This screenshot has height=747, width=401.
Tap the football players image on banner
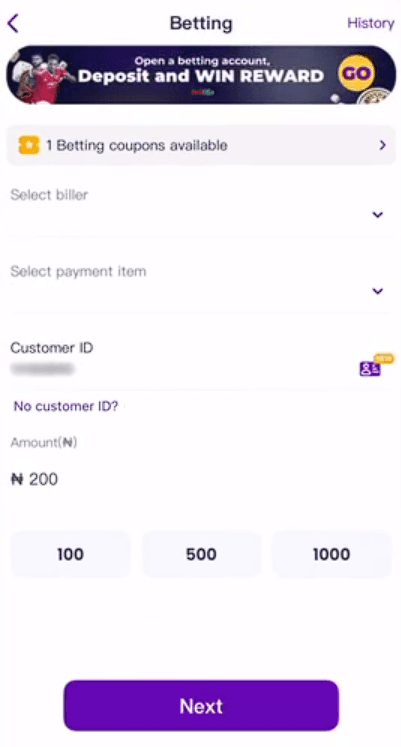point(43,75)
